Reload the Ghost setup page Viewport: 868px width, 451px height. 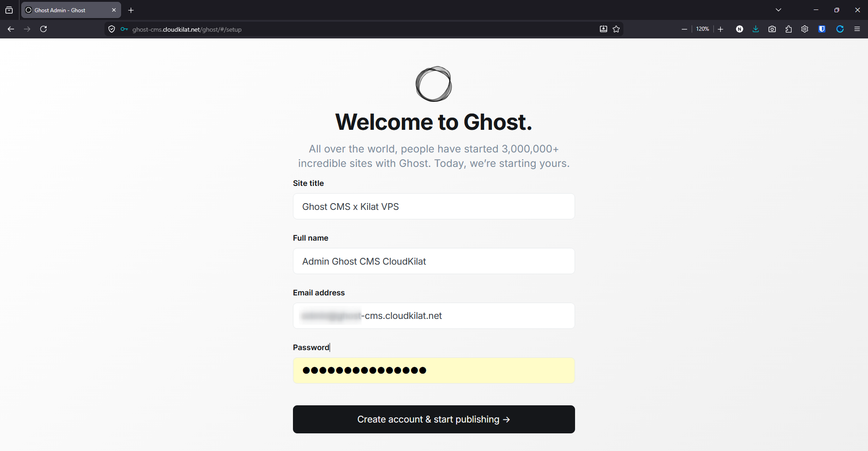[x=43, y=29]
